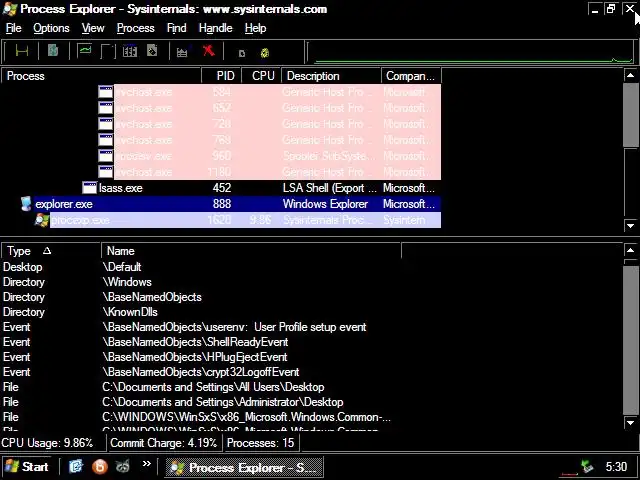Click the procexp.exe process icon

coord(42,220)
